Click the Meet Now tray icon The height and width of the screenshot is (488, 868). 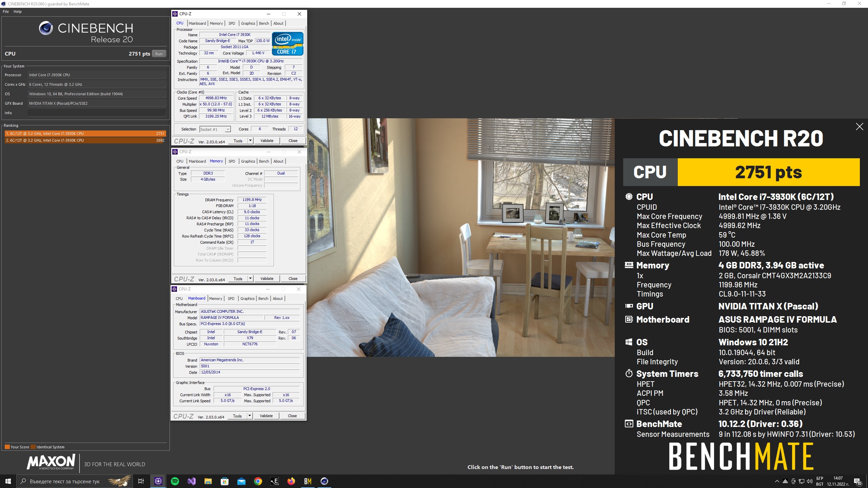pyautogui.click(x=793, y=481)
